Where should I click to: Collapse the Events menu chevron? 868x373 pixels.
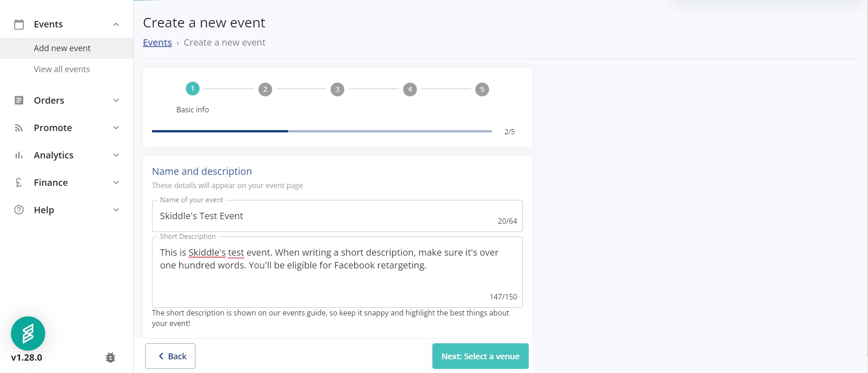(x=116, y=24)
